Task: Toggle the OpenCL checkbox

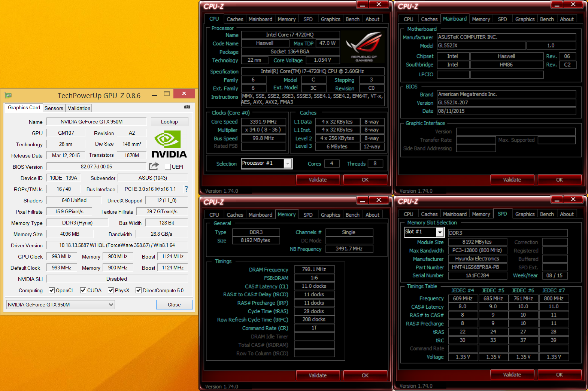Action: click(52, 290)
